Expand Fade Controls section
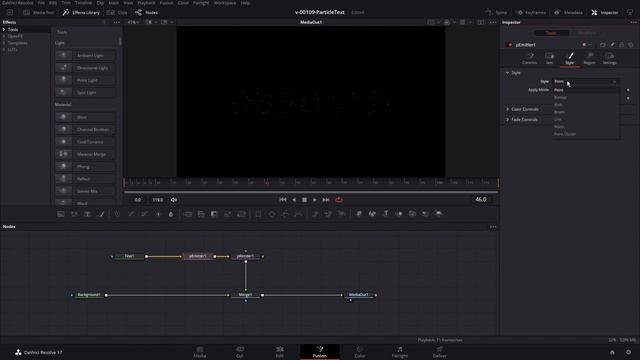 pos(507,120)
